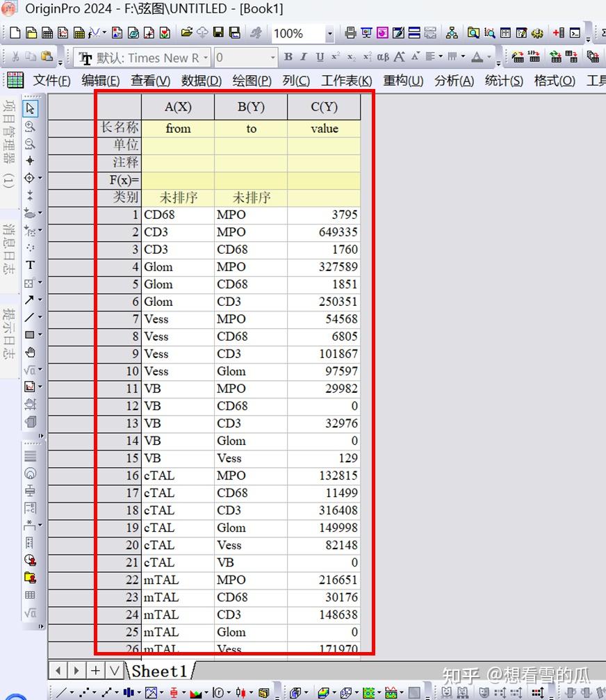This screenshot has height=700, width=606.
Task: Click the Open file folder icon
Action: [186, 33]
